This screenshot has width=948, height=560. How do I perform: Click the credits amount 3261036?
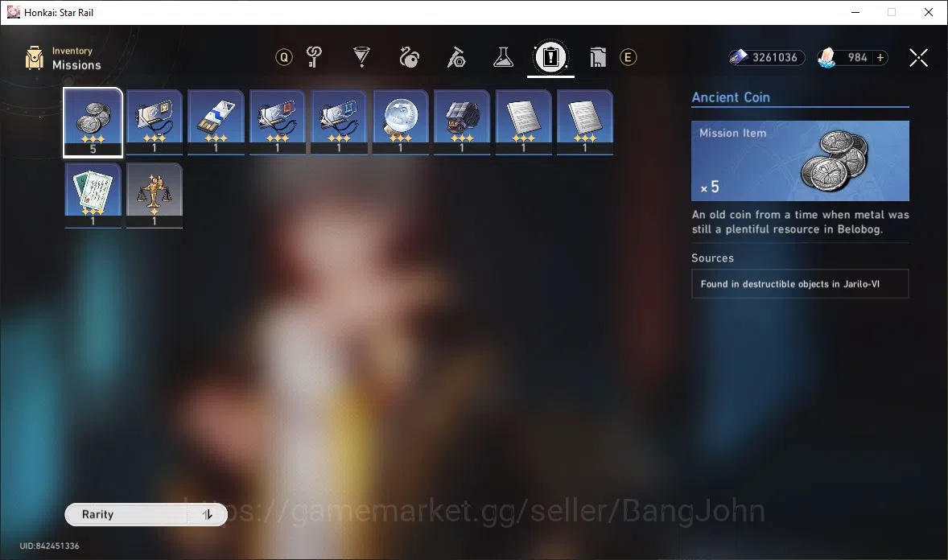tap(774, 57)
